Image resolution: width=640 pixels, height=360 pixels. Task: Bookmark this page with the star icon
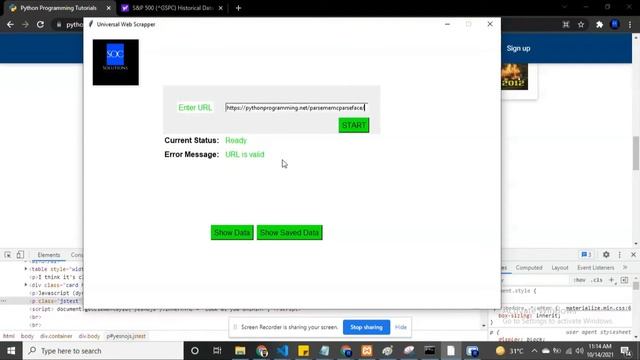click(581, 25)
